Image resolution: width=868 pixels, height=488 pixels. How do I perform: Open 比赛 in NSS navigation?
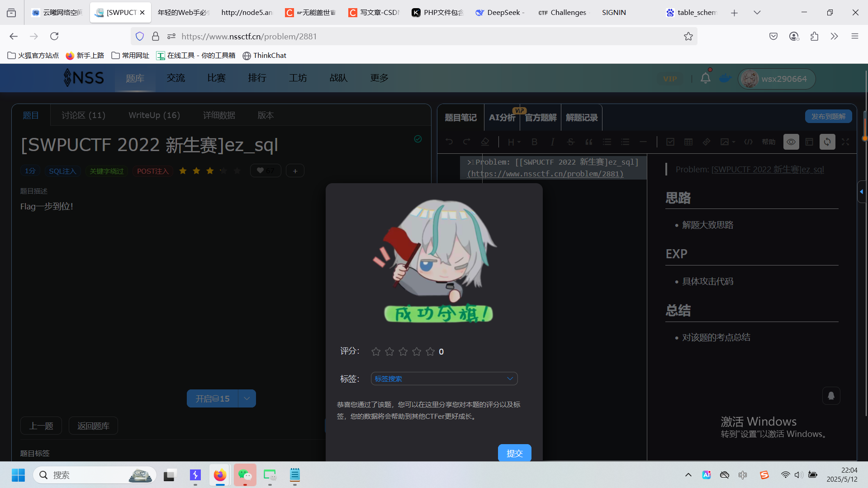click(x=216, y=78)
